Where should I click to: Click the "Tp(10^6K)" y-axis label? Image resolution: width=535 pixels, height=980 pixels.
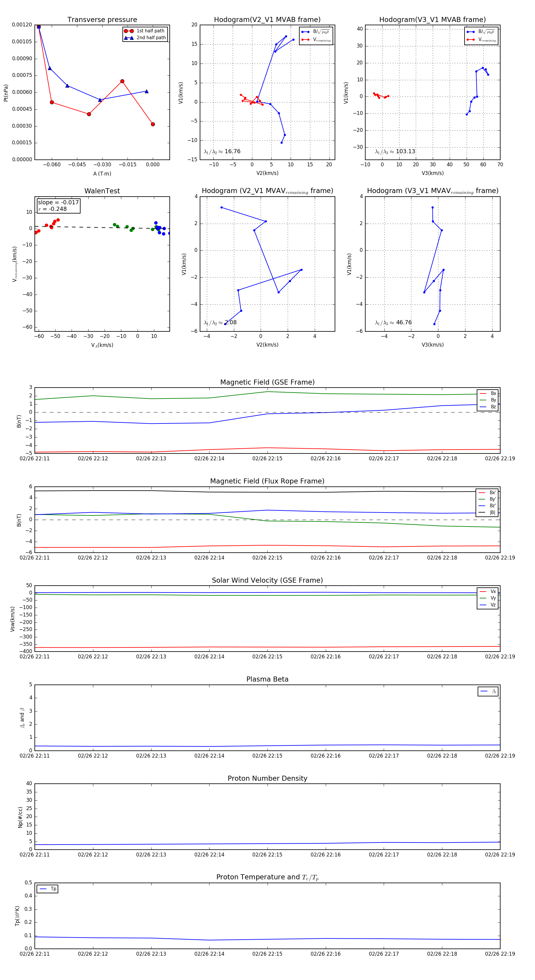pyautogui.click(x=17, y=916)
